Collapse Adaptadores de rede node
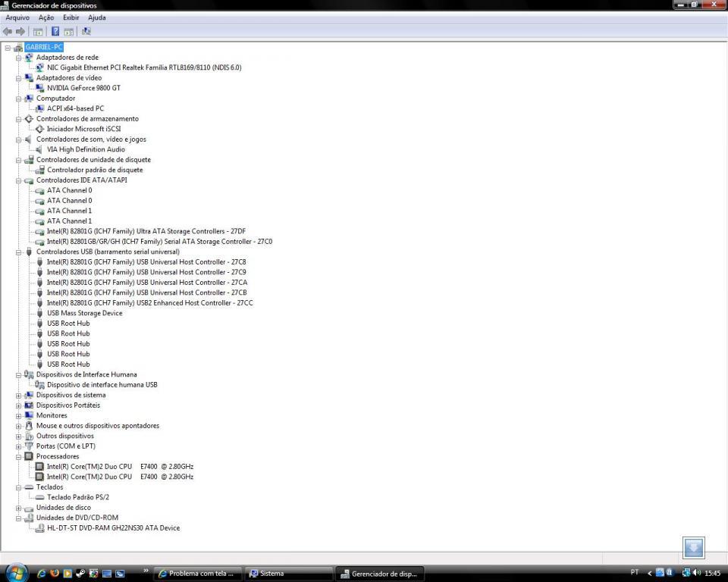This screenshot has height=582, width=728. click(x=18, y=58)
